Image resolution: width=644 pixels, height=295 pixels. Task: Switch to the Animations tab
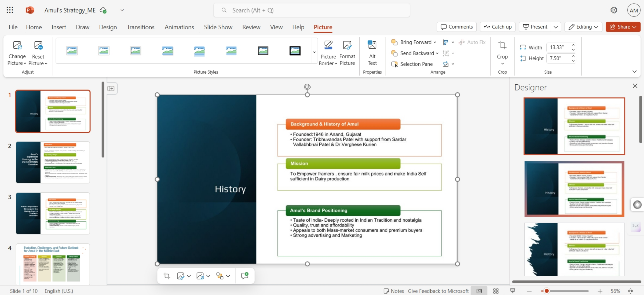click(x=179, y=27)
